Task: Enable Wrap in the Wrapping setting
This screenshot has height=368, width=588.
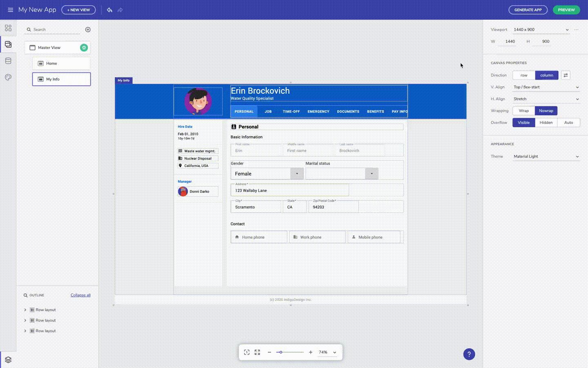Action: (x=524, y=110)
